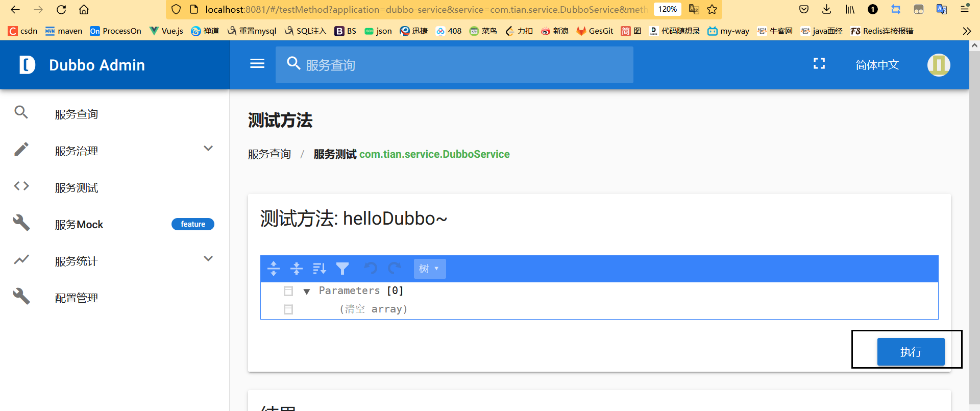Toggle the sidebar hamburger menu
980x411 pixels.
[x=257, y=64]
